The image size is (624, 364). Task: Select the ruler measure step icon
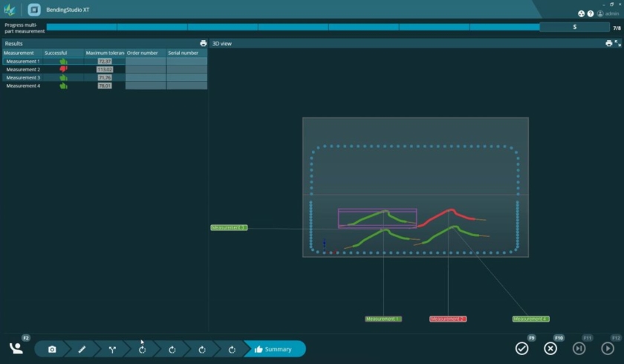[x=82, y=349]
